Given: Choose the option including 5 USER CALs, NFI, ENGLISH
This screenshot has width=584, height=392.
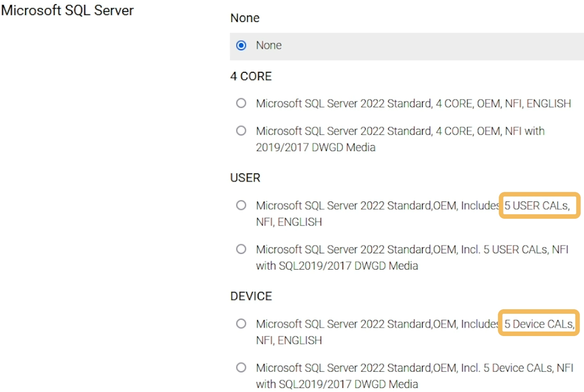Looking at the screenshot, I should pyautogui.click(x=241, y=205).
